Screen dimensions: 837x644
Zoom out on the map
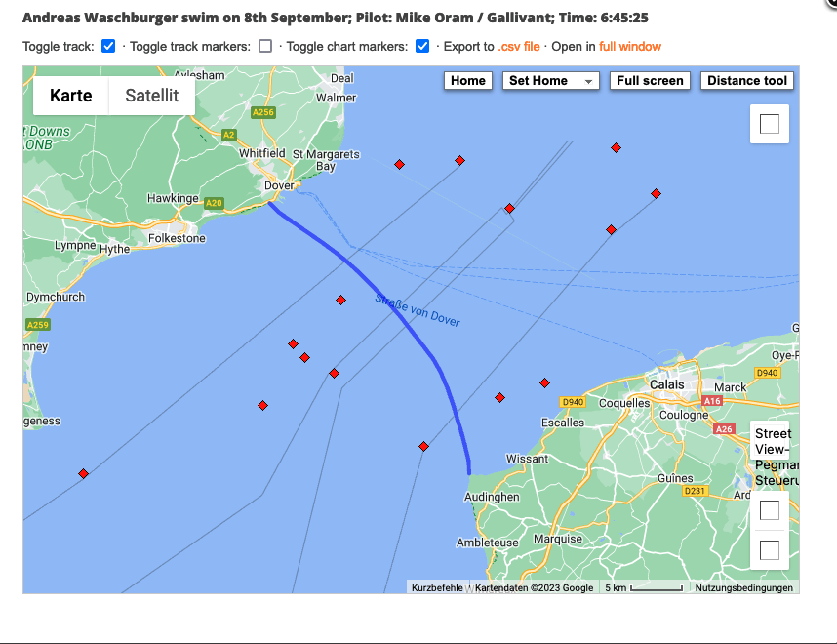(769, 550)
